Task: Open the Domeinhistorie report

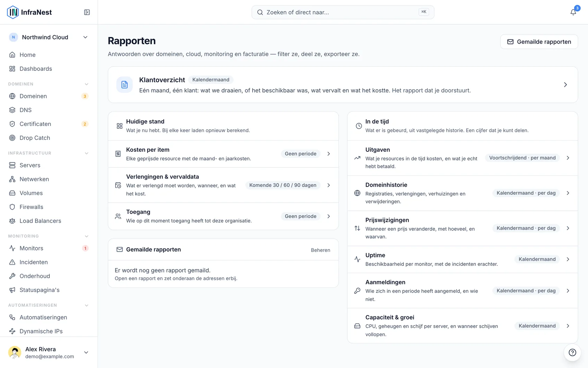Action: coord(463,193)
